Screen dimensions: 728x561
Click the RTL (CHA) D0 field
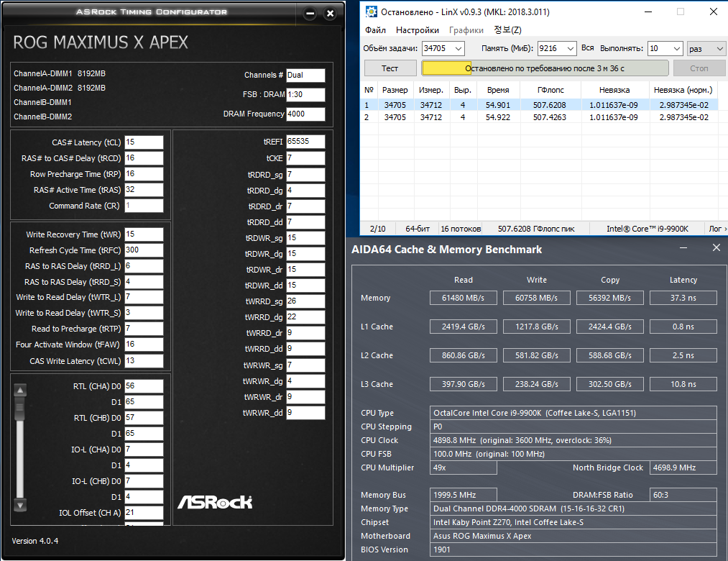[x=144, y=386]
